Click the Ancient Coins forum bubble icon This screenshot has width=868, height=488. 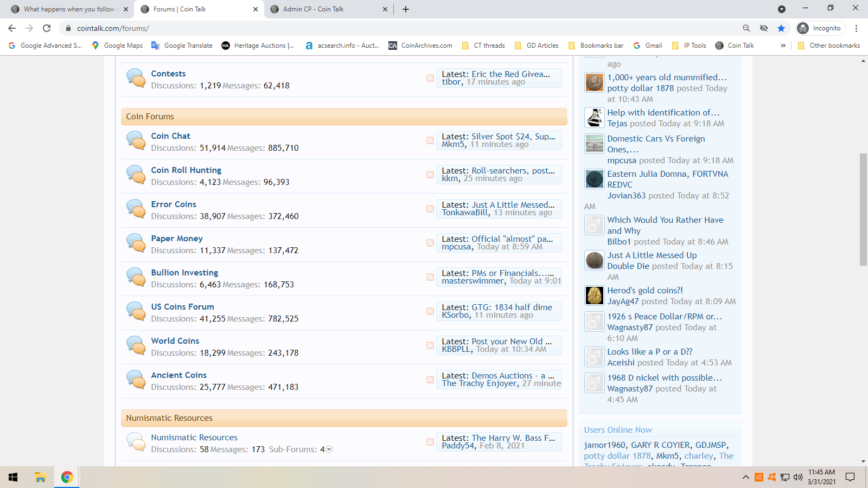136,380
